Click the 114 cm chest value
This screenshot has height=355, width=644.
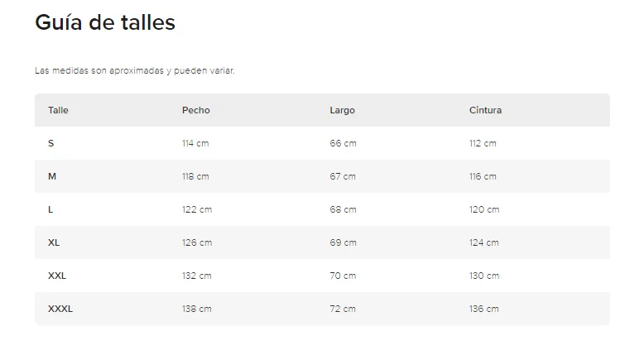click(x=195, y=143)
